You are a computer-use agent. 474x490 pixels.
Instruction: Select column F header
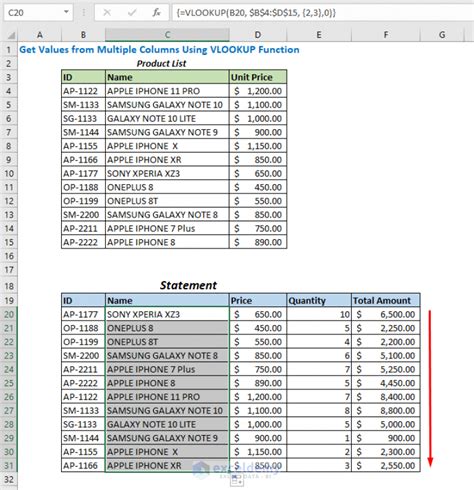[386, 35]
